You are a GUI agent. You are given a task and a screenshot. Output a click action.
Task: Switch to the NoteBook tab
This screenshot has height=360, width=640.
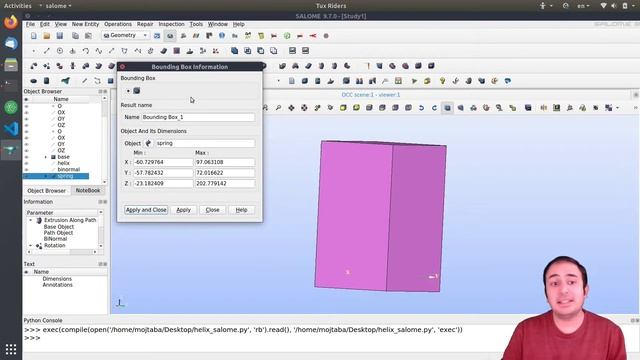coord(88,190)
